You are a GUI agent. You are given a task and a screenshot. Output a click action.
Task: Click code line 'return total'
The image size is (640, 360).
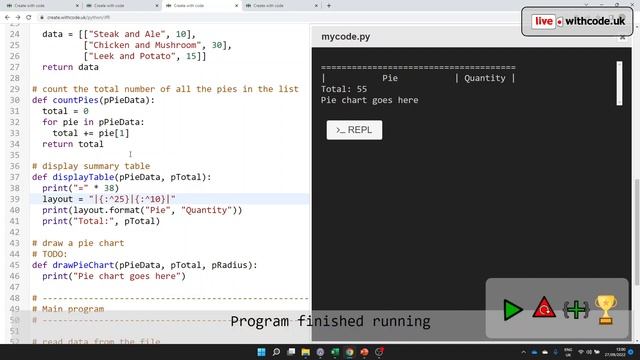(x=73, y=144)
